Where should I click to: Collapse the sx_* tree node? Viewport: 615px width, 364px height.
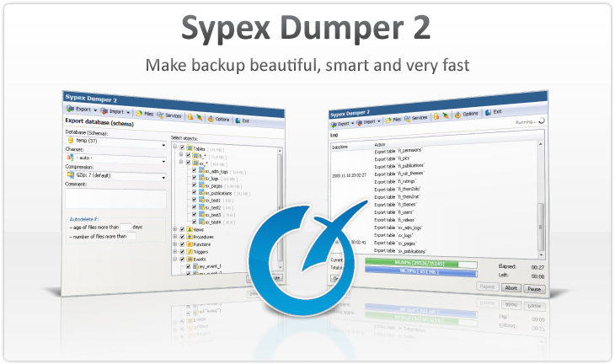point(181,162)
